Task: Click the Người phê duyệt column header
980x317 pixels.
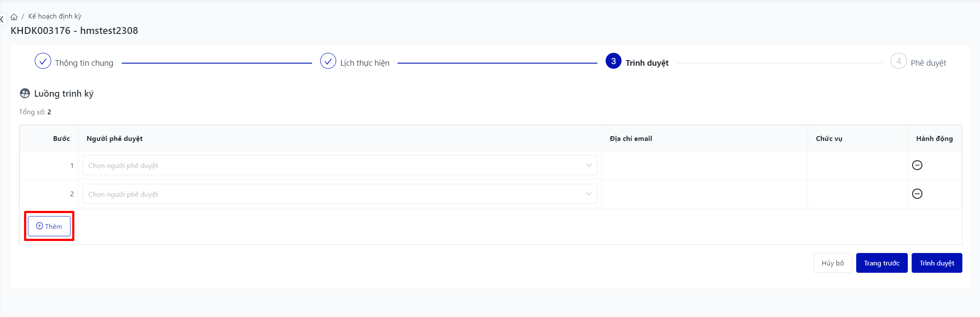Action: (x=114, y=138)
